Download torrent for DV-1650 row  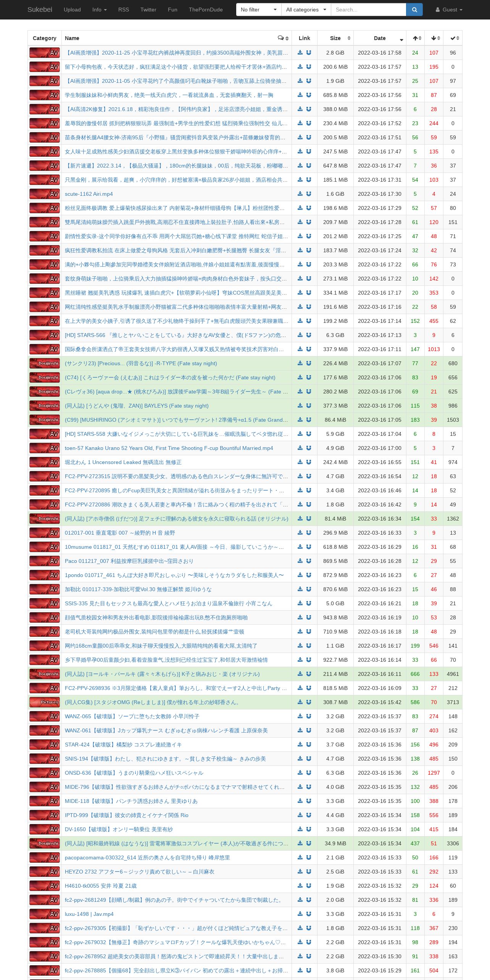coord(300,829)
